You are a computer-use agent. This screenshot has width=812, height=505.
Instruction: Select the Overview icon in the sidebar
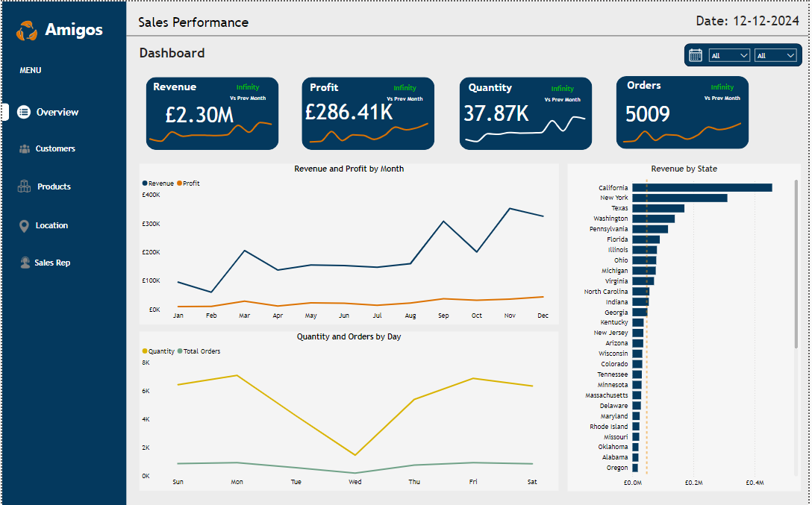tap(23, 112)
